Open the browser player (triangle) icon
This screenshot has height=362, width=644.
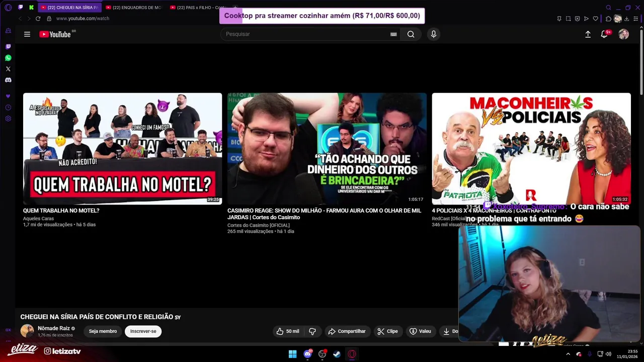coord(586,19)
